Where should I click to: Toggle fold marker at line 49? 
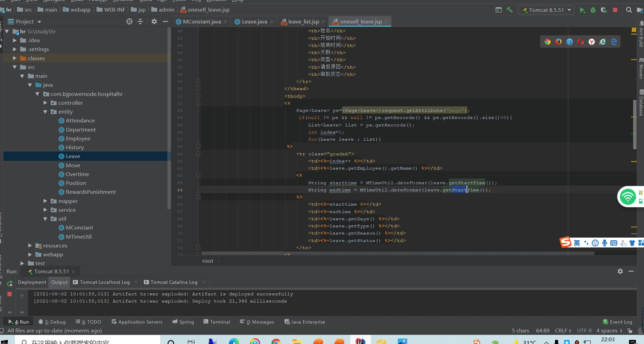pos(198,82)
